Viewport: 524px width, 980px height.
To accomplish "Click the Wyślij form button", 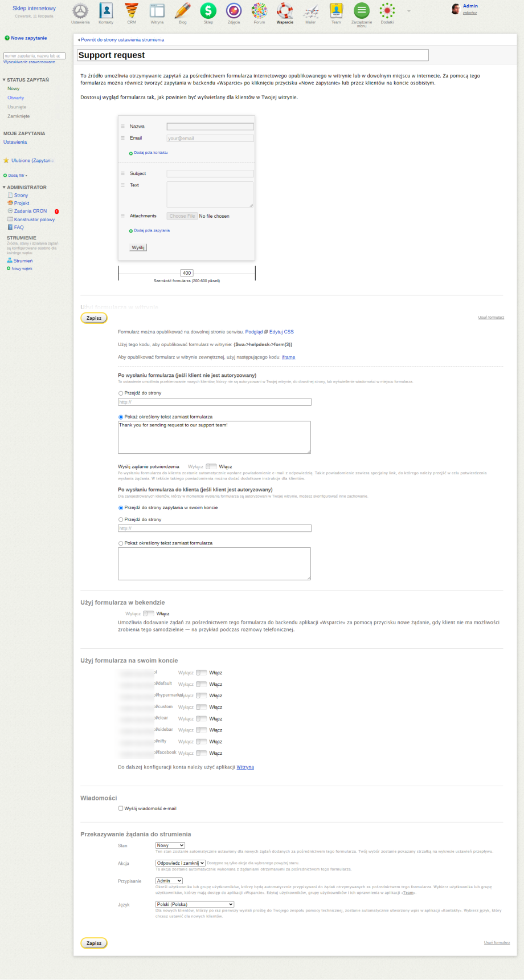I will click(138, 247).
